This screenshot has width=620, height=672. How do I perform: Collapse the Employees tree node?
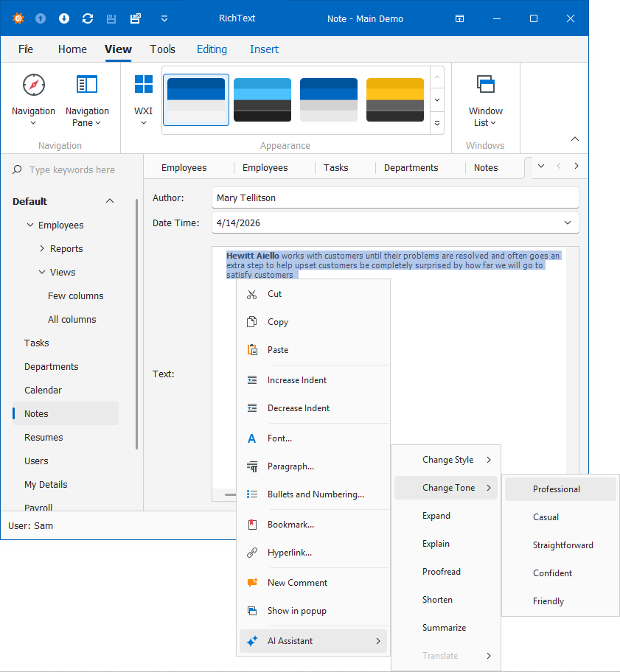tap(30, 225)
